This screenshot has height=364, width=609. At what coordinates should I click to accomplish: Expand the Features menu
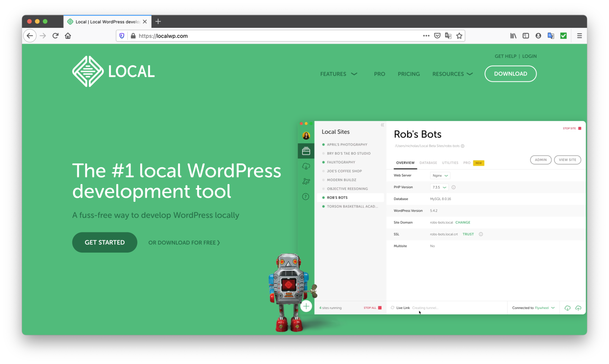[339, 74]
